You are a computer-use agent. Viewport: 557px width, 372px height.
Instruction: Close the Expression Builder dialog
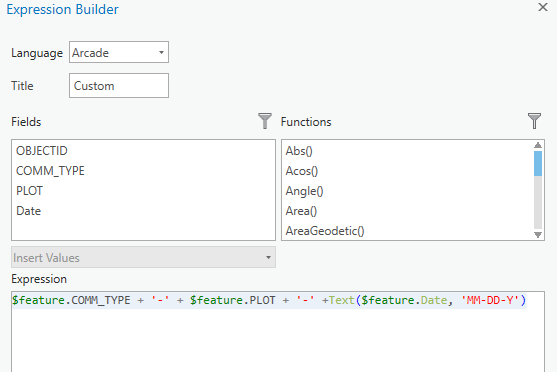click(543, 7)
